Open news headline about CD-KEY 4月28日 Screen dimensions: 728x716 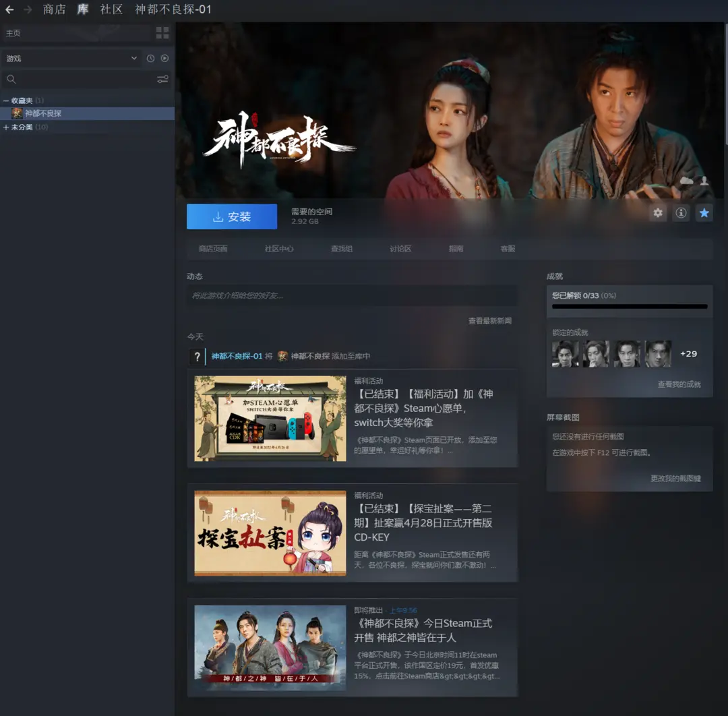pos(423,523)
